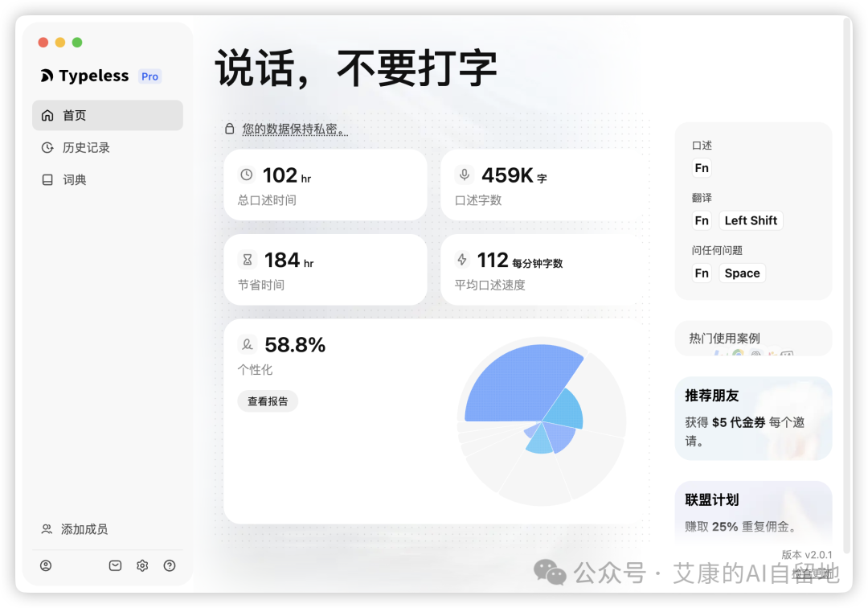Open the account profile icon in the sidebar footer
Image resolution: width=868 pixels, height=608 pixels.
[46, 565]
